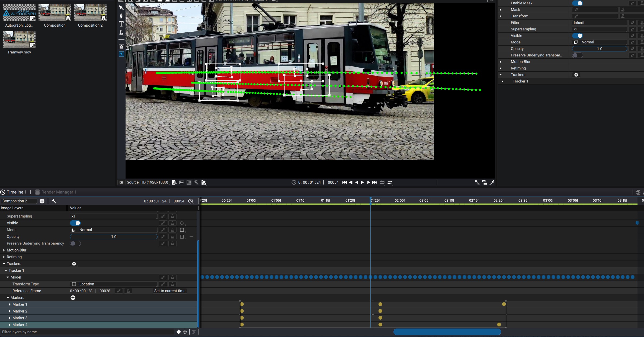Click the eyedropper icon in viewer bar
644x337 pixels.
coord(492,182)
